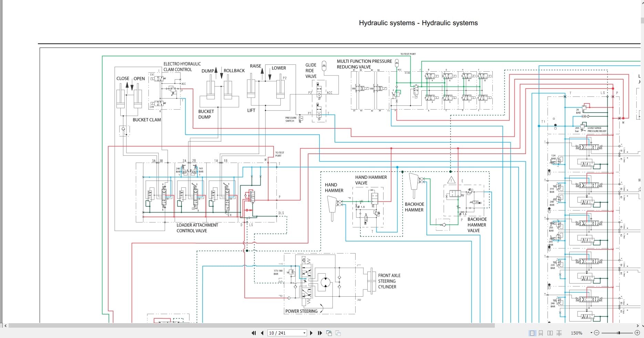Click the horizontal scrollbar left arrow

6,325
